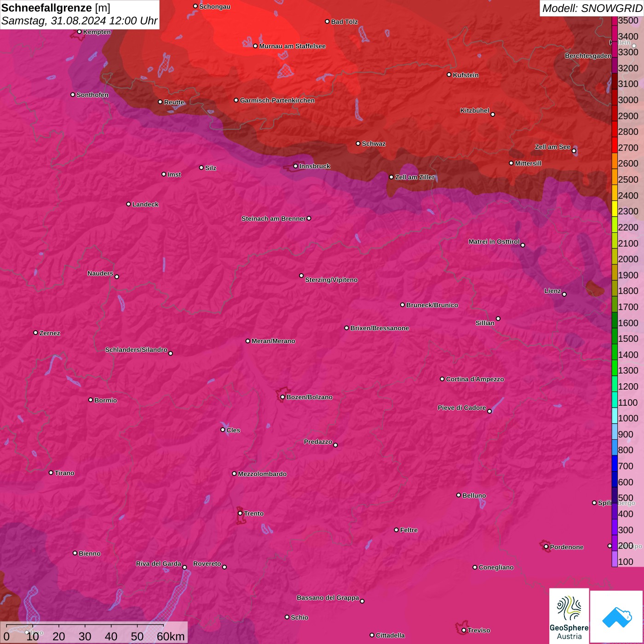Click the Lienz location dot
Viewport: 644px width, 644px height.
coord(564,294)
